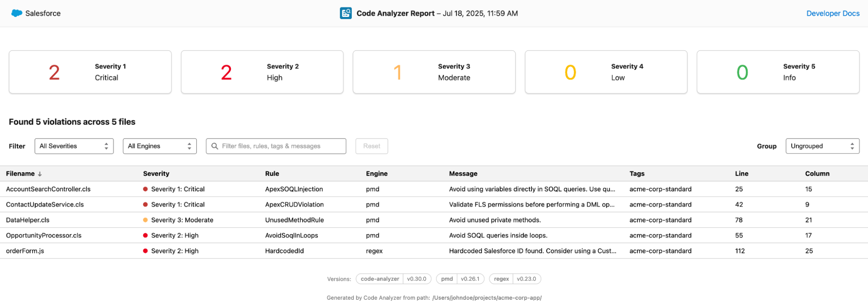Focus the filter files, rules, tags input

pos(276,146)
